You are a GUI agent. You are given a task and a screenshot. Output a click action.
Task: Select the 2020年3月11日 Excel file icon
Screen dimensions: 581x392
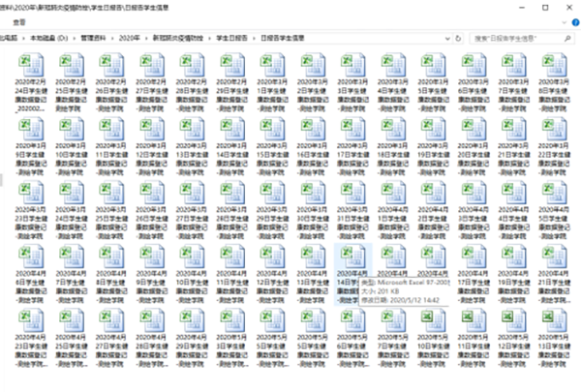pyautogui.click(x=111, y=129)
